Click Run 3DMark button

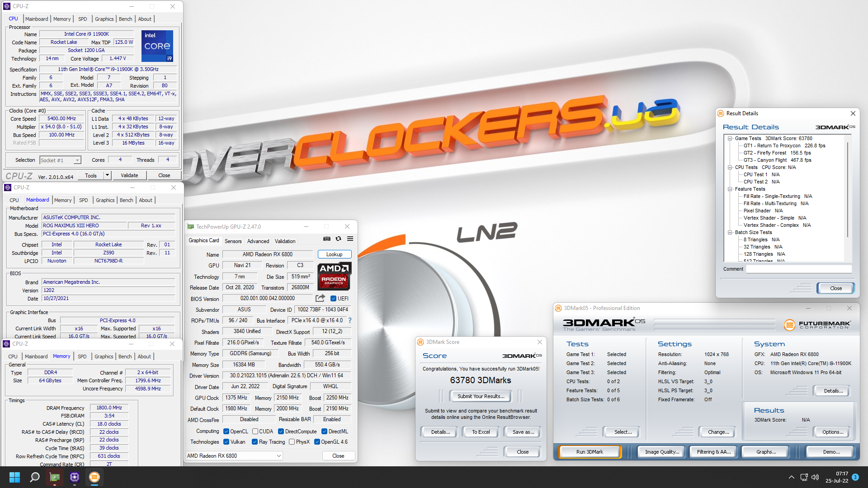pyautogui.click(x=590, y=452)
